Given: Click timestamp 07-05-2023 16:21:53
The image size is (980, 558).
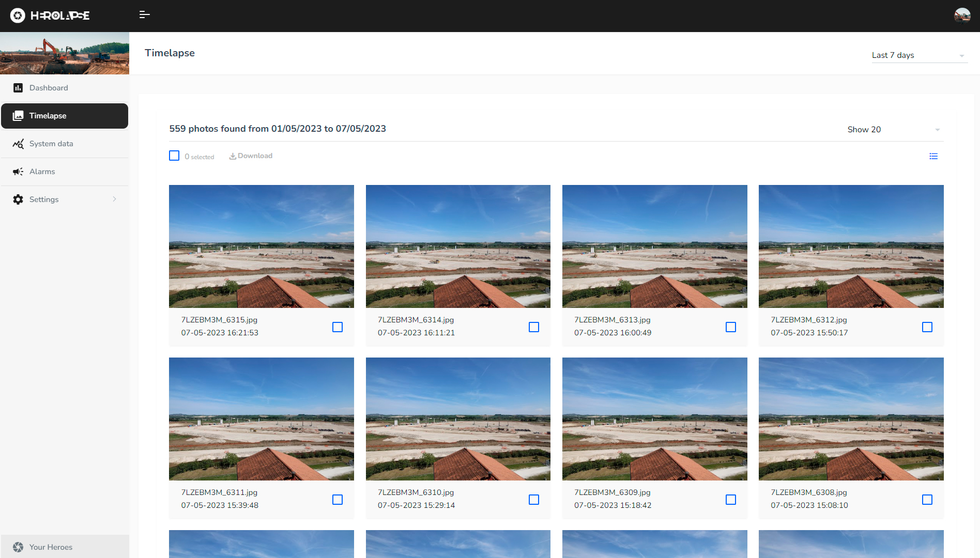Looking at the screenshot, I should coord(220,333).
